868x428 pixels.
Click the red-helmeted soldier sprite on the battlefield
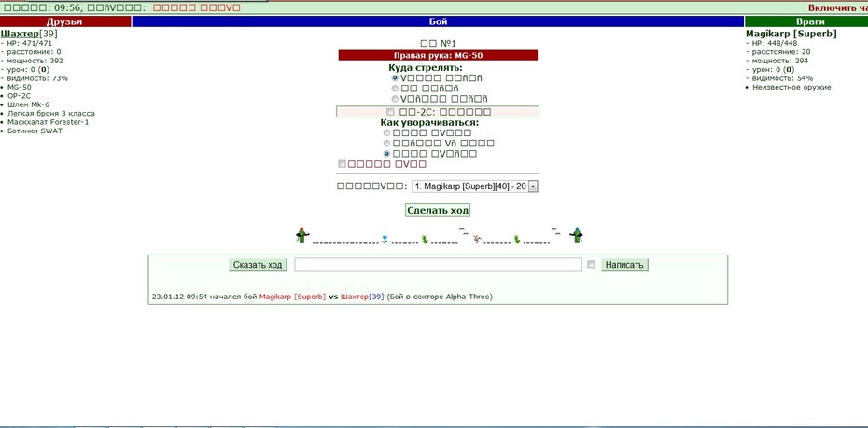[x=301, y=236]
